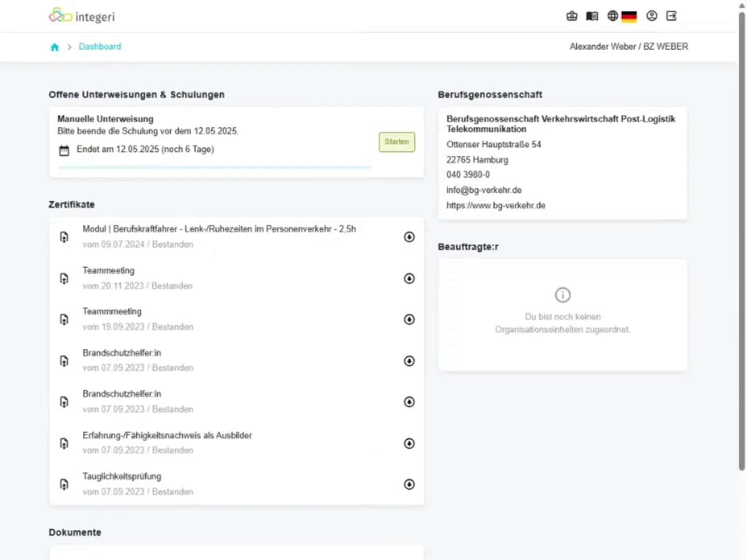Viewport: 747px width, 560px height.
Task: Visit the https://www.bg-verkehr.de website link
Action: [x=496, y=205]
